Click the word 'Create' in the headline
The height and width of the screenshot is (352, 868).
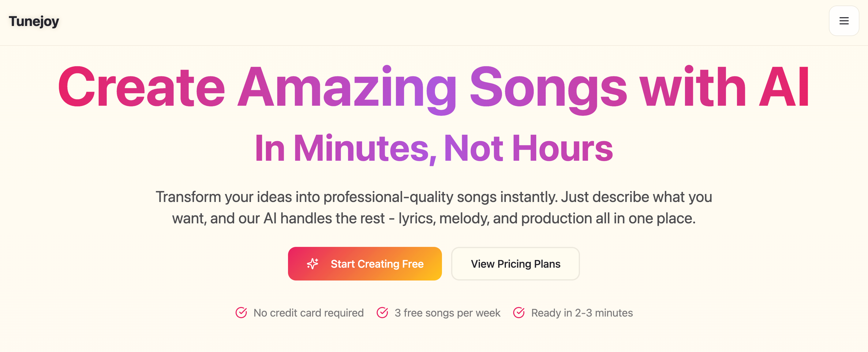[x=141, y=87]
